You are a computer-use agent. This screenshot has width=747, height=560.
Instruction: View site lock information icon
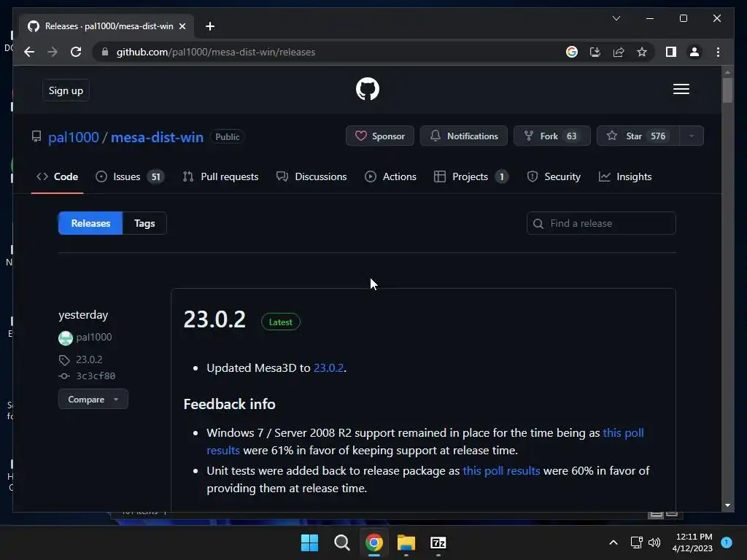[105, 52]
